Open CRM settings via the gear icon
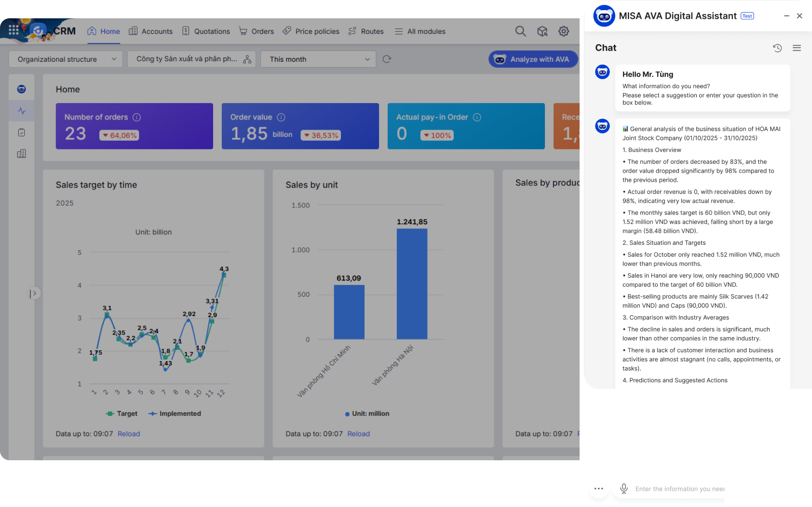Image resolution: width=812 pixels, height=507 pixels. [564, 31]
